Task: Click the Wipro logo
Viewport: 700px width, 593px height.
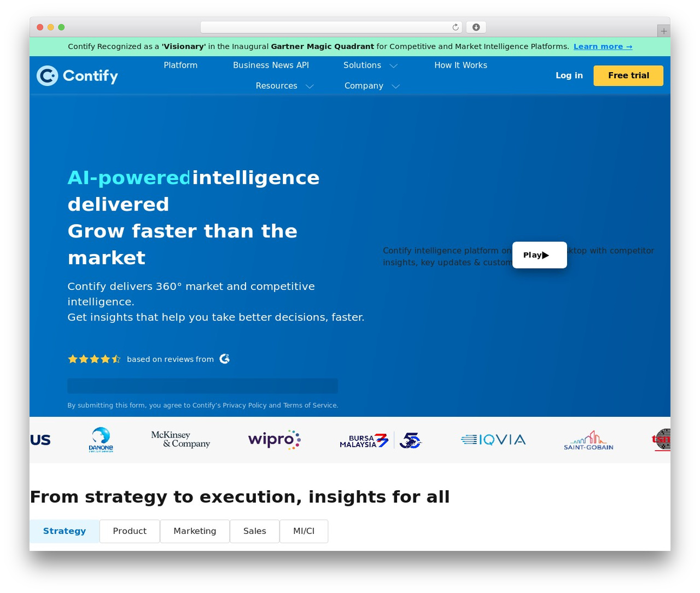Action: pos(275,439)
